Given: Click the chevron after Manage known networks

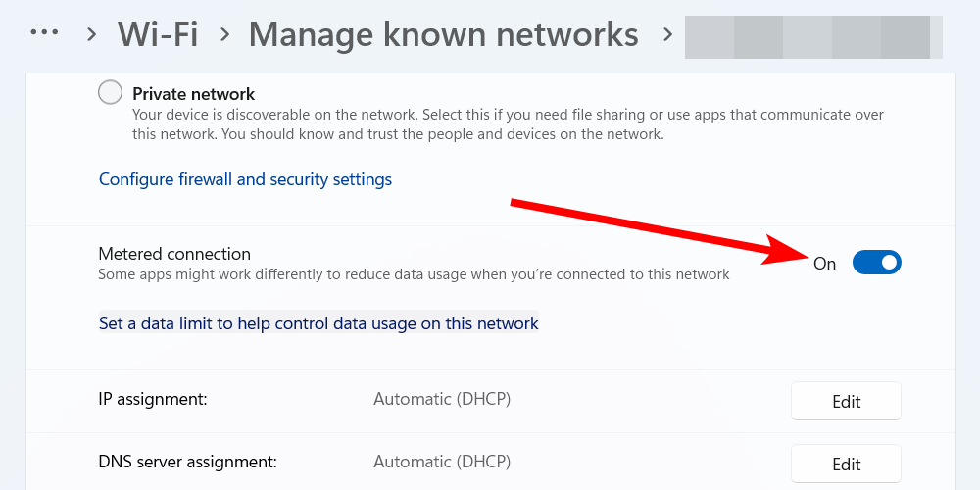Looking at the screenshot, I should pos(667,35).
